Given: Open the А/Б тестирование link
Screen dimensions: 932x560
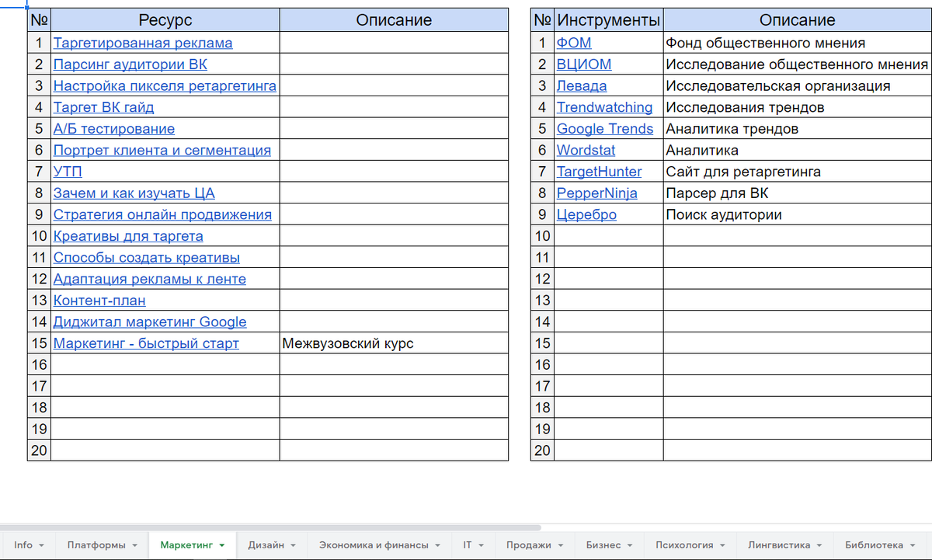Looking at the screenshot, I should click(114, 129).
